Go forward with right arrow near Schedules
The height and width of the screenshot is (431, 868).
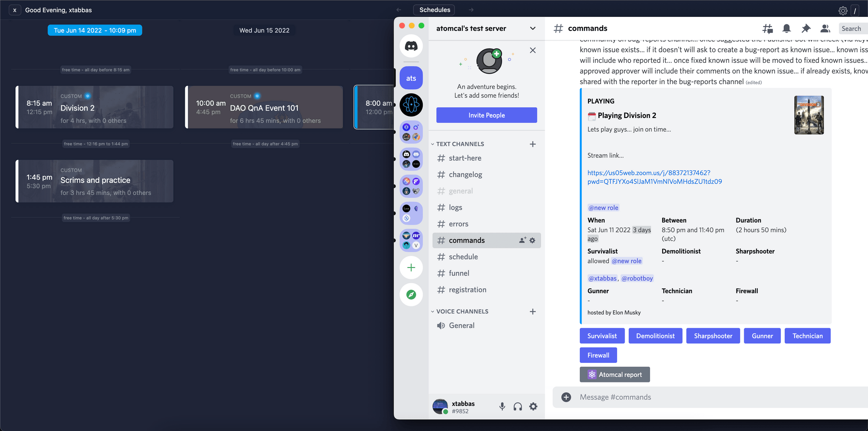pyautogui.click(x=471, y=10)
